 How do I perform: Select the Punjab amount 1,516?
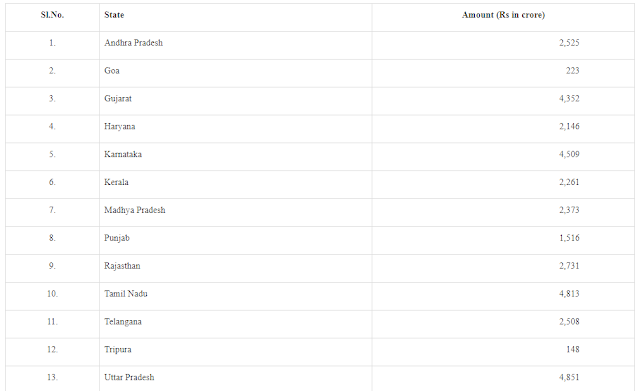point(569,238)
